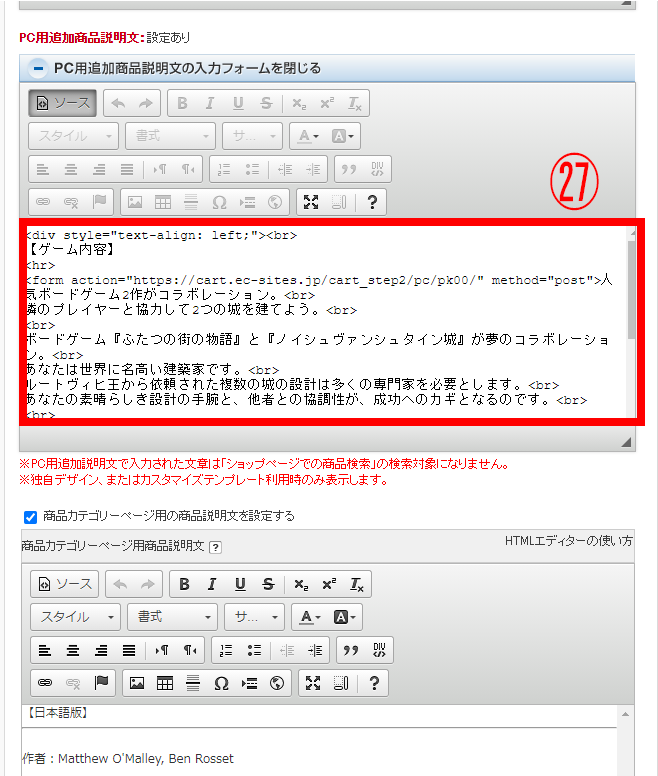Click image icon in PC用追加商品説明文 editor
The height and width of the screenshot is (776, 658).
(135, 202)
